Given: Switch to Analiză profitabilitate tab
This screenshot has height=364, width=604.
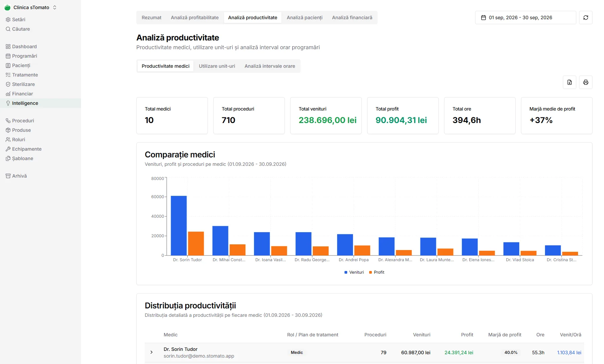Looking at the screenshot, I should pos(195,18).
